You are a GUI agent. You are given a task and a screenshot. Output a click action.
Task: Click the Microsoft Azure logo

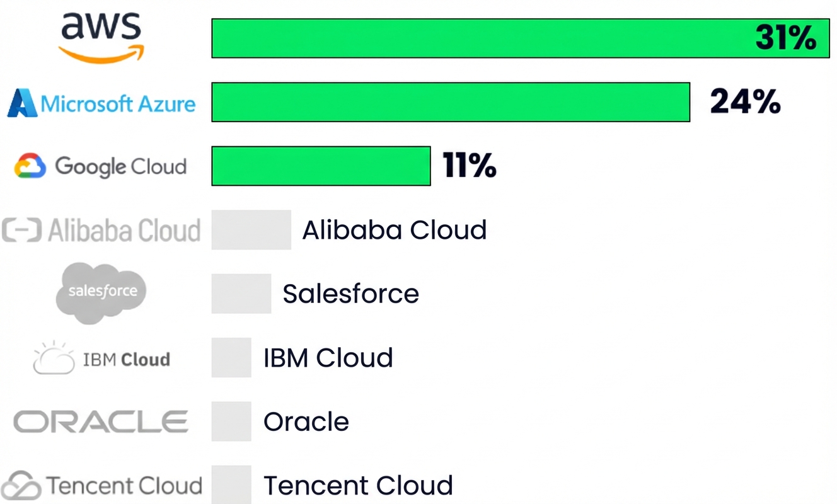click(101, 103)
